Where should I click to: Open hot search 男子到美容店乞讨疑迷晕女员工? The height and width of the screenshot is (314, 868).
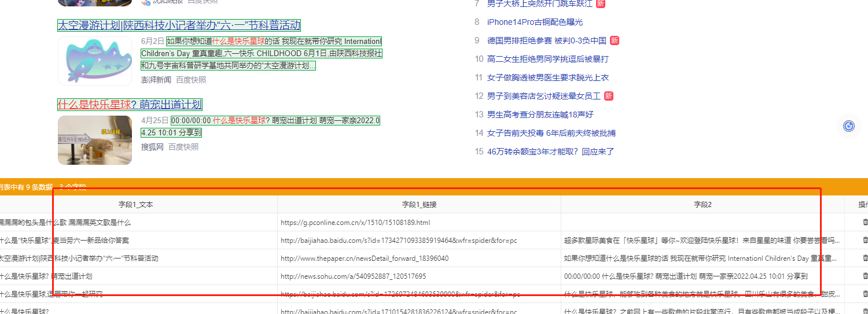[544, 96]
